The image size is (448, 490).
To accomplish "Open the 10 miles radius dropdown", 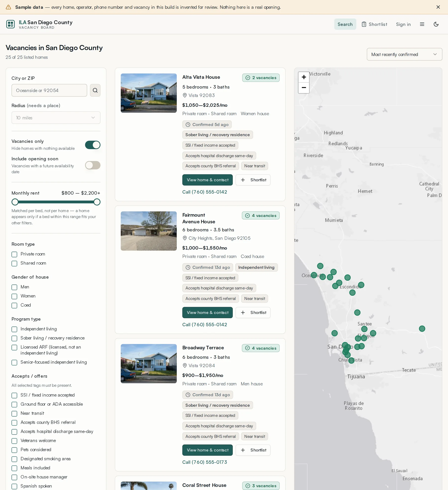I will pos(56,118).
